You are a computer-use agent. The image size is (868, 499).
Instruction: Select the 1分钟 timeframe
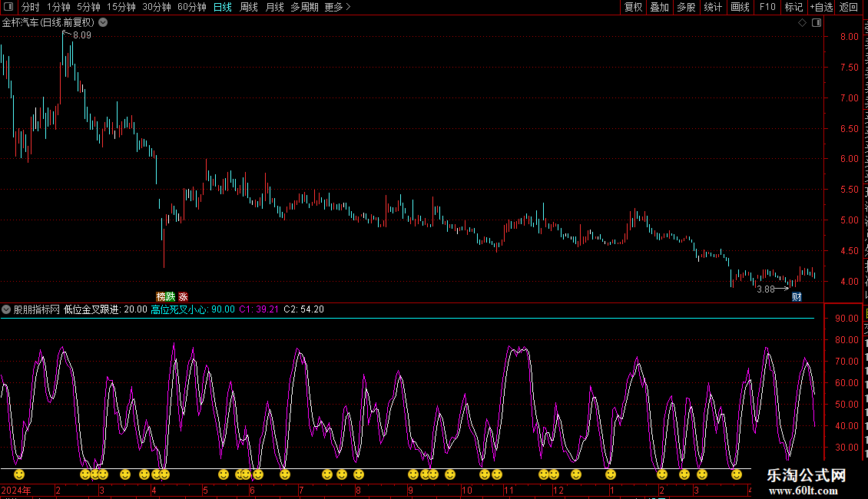(x=58, y=7)
